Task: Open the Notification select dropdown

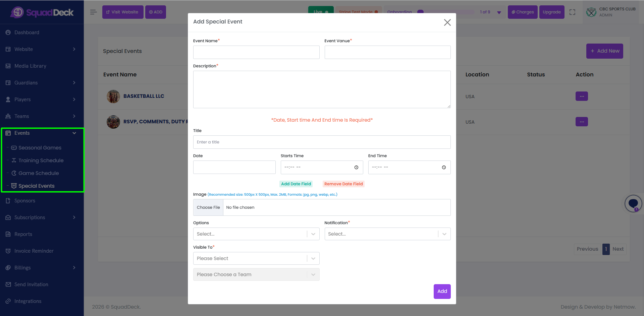Action: click(x=387, y=234)
